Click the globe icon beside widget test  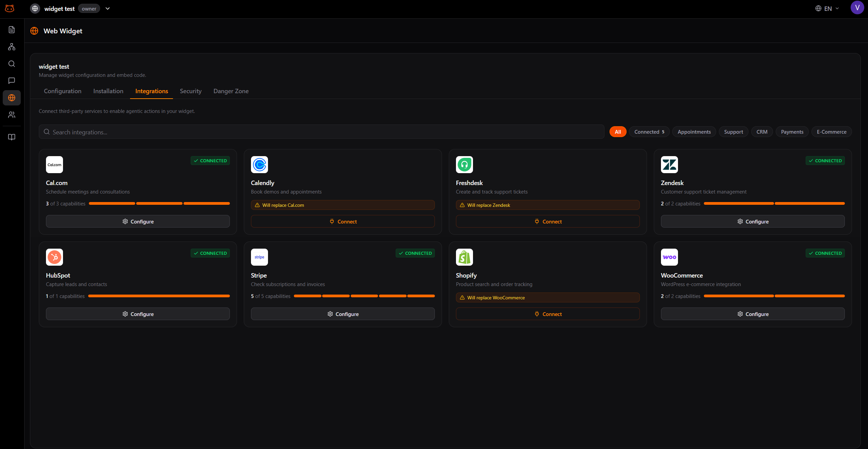tap(35, 9)
